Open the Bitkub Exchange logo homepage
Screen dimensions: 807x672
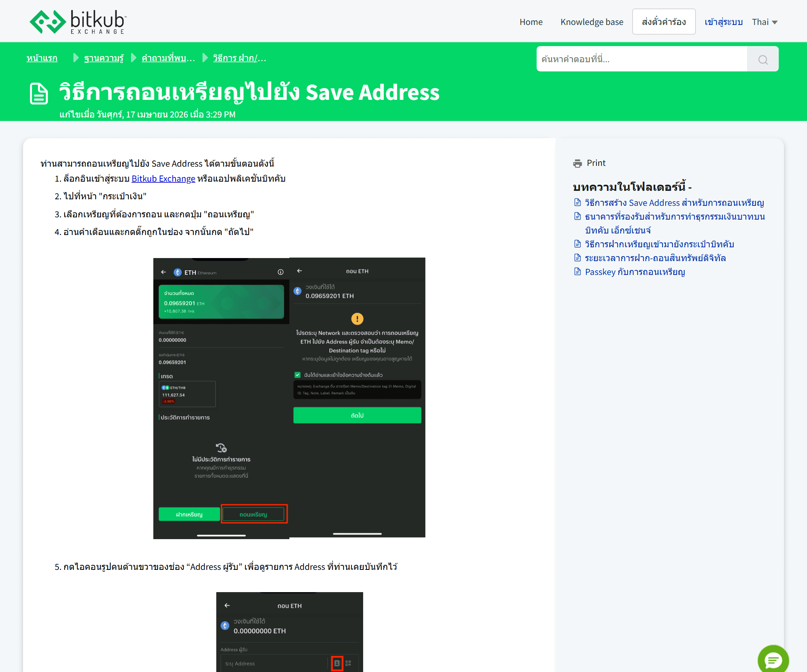78,22
